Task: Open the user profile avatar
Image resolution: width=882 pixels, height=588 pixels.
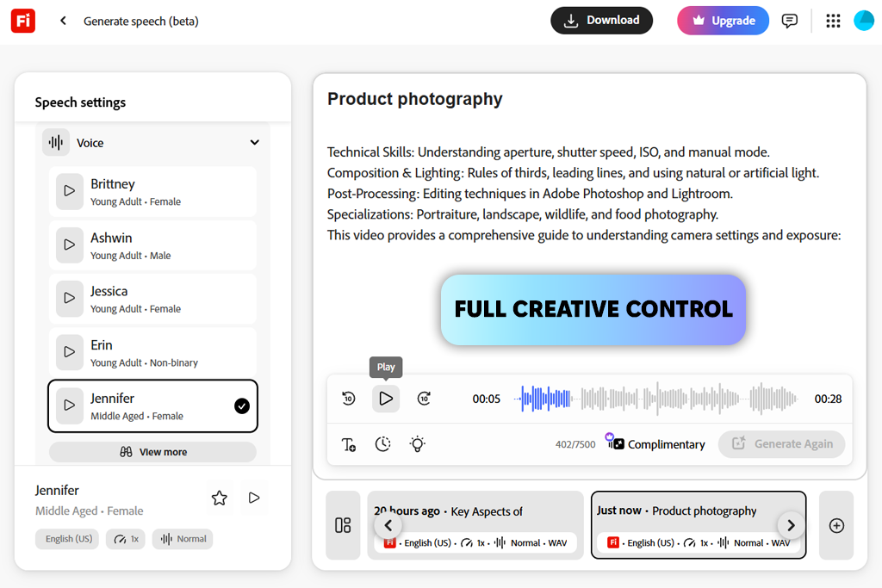Action: tap(863, 21)
